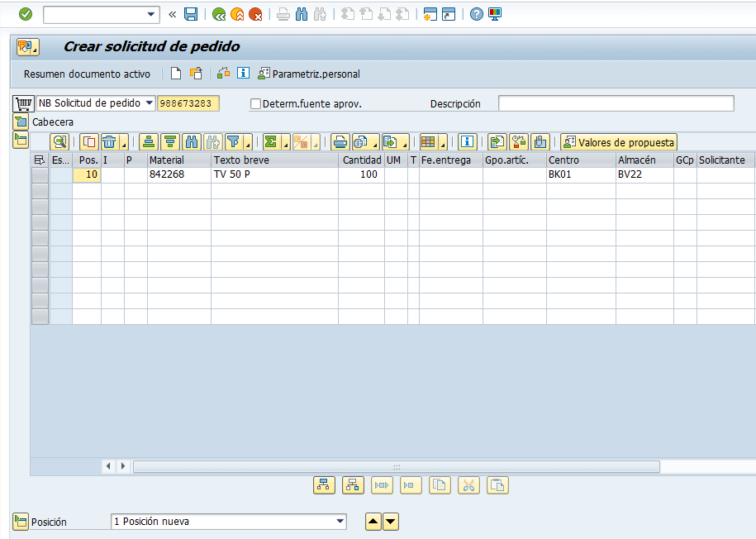Open Parametriz.personal settings
This screenshot has height=539, width=756.
tap(309, 74)
